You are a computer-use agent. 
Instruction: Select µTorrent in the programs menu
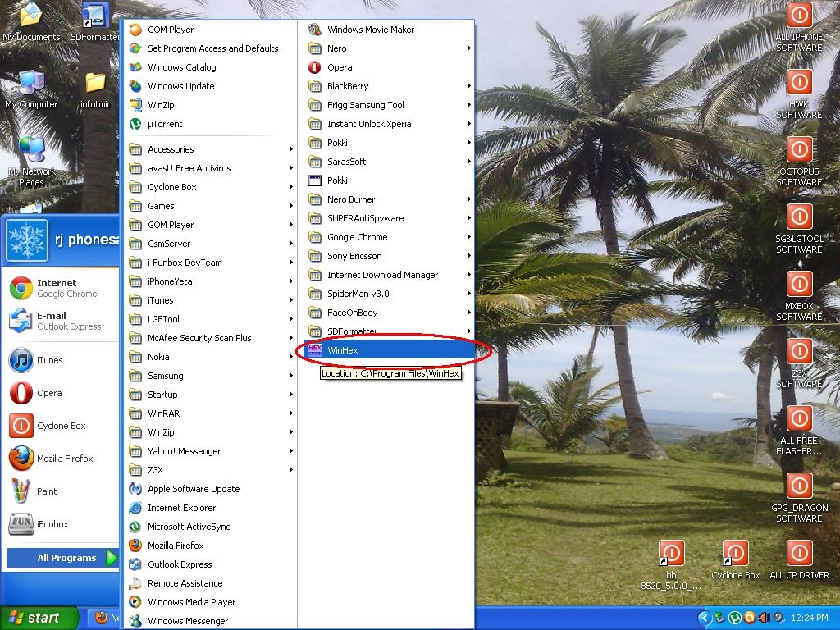coord(210,124)
